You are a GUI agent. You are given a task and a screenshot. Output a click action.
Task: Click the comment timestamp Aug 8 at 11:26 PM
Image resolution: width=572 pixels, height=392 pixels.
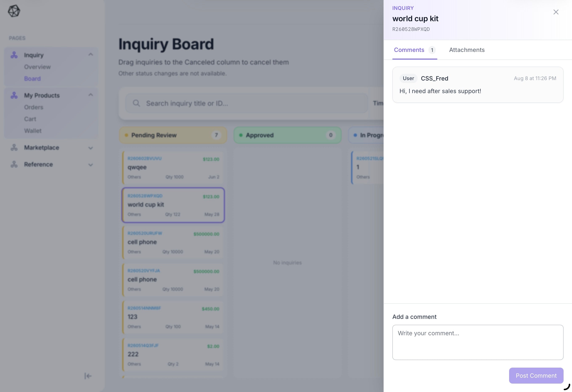tap(535, 78)
